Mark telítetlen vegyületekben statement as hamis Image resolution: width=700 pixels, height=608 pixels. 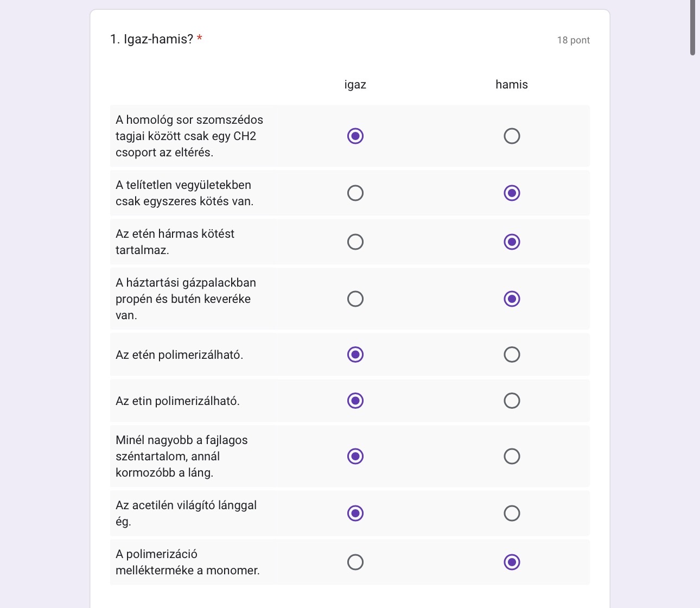(512, 193)
